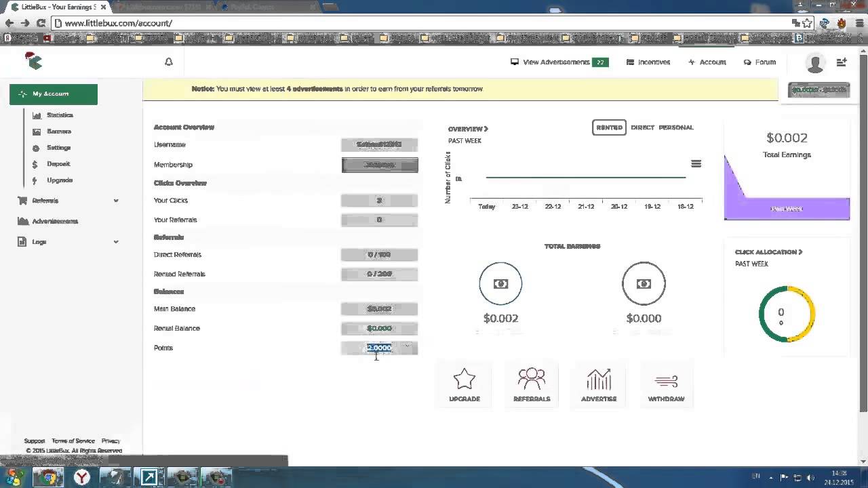This screenshot has height=488, width=868.
Task: Click the Rented Referrals 0 / 200 value
Action: pos(380,274)
